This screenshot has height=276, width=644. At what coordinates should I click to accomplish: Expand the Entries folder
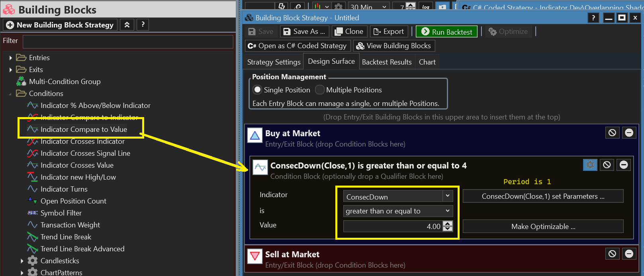11,58
